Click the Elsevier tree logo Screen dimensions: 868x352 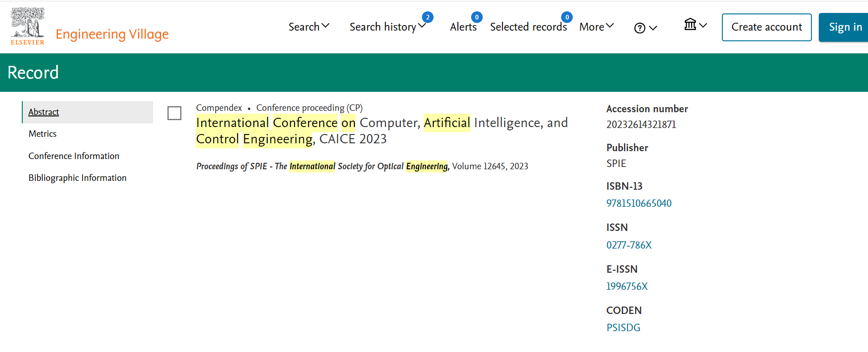[27, 26]
